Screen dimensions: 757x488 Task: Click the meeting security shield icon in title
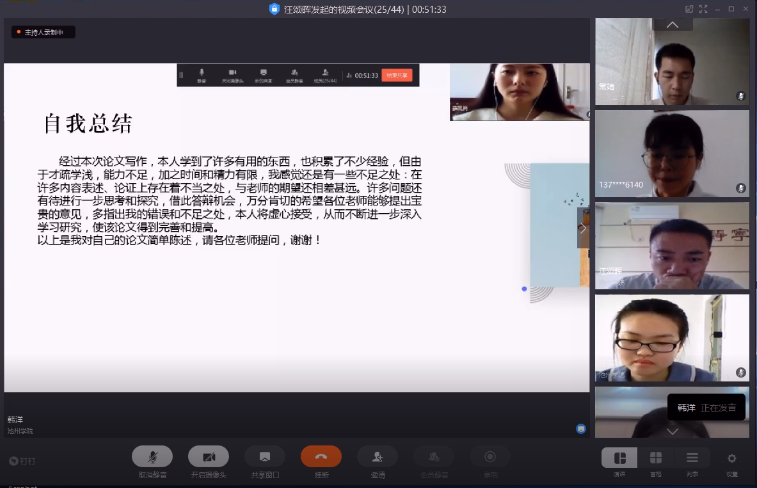tap(275, 9)
